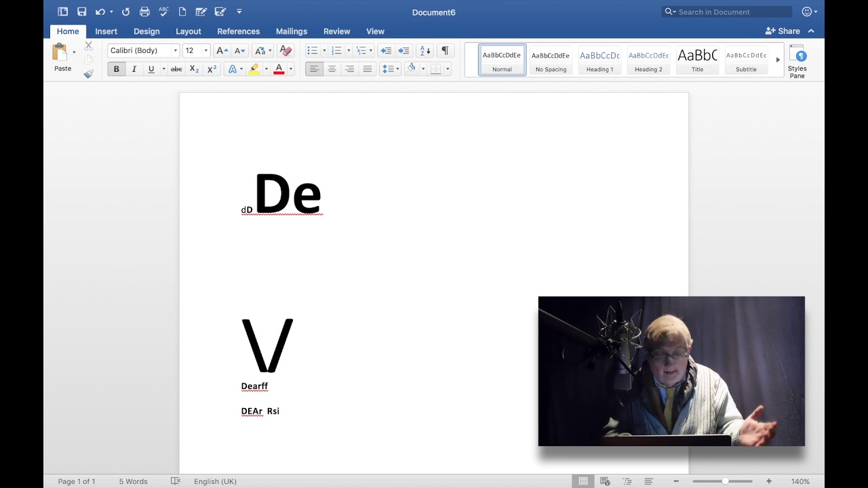
Task: Expand the styles gallery arrow
Action: point(778,60)
